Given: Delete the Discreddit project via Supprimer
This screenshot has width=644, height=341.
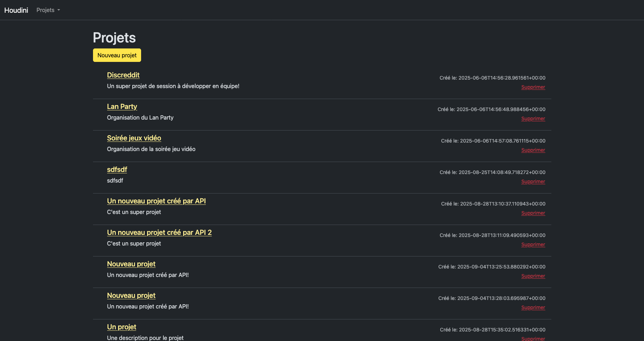Looking at the screenshot, I should click(x=533, y=87).
